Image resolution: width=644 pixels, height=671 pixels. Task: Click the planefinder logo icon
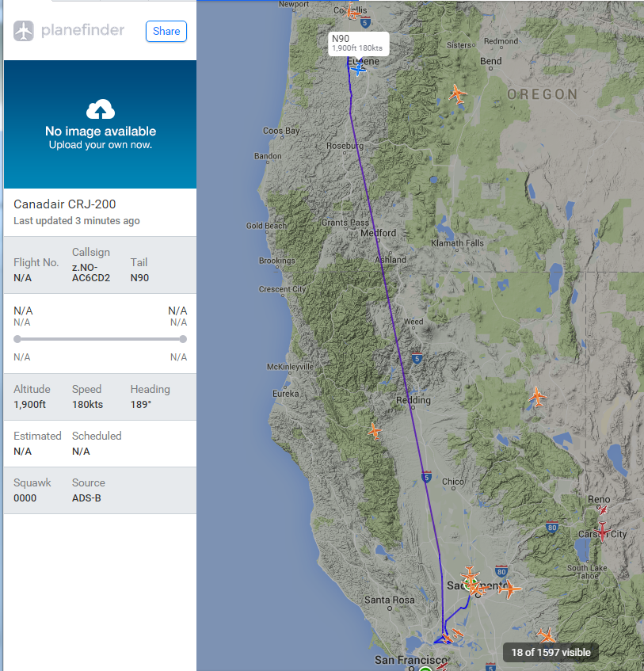[24, 31]
